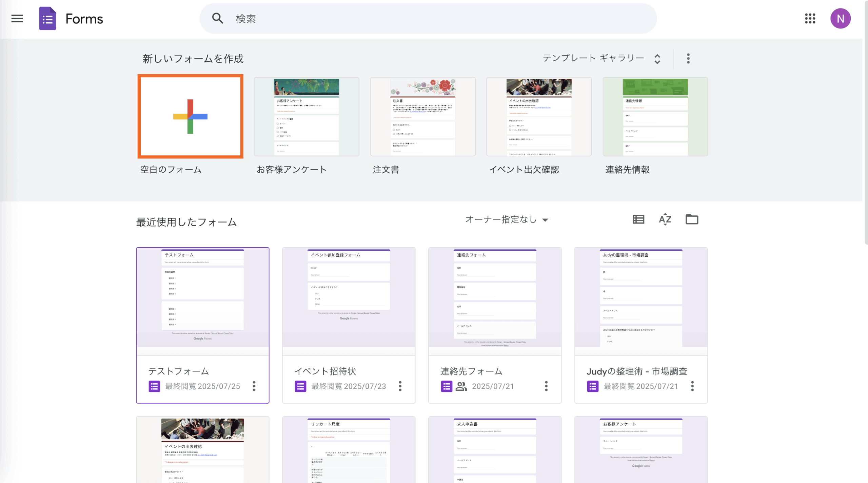868x483 pixels.
Task: Open the file picker folder icon
Action: coord(692,219)
